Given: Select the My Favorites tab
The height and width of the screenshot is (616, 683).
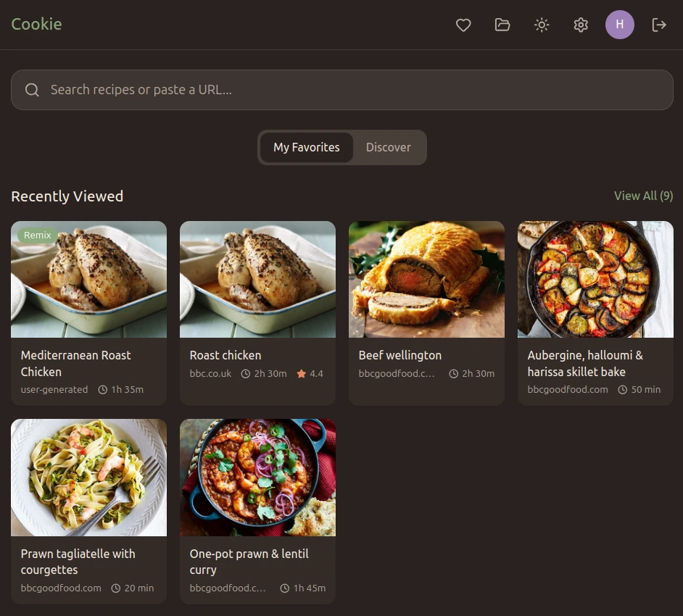Looking at the screenshot, I should (306, 147).
